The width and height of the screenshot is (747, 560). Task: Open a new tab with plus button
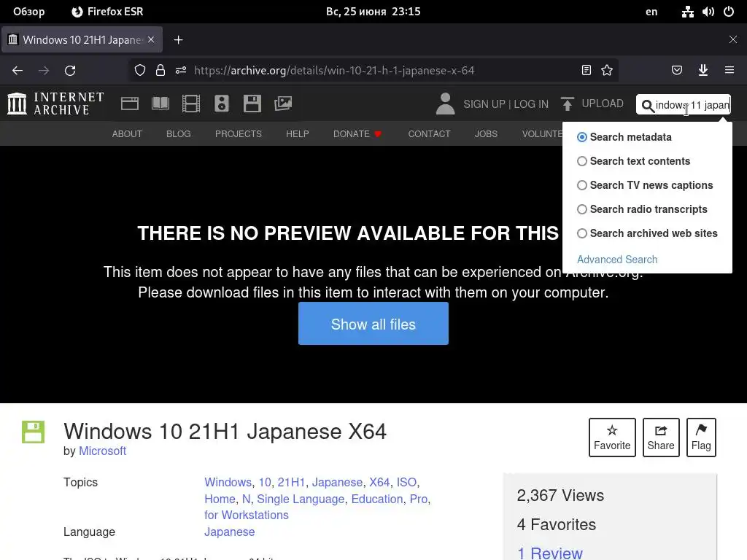coord(178,40)
